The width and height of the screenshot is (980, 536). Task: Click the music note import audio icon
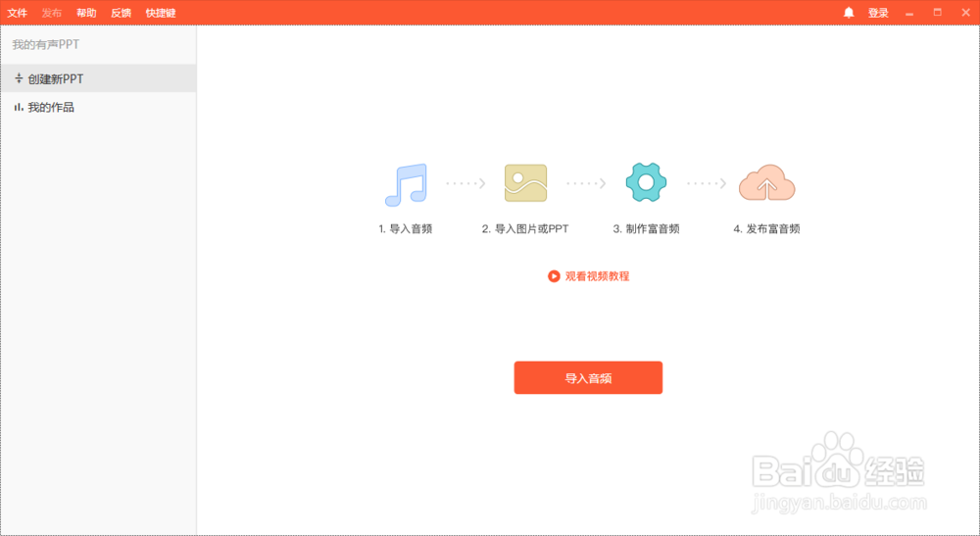pos(407,185)
